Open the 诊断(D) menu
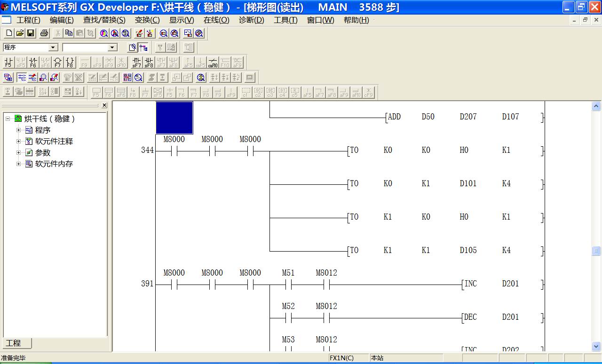 [251, 20]
